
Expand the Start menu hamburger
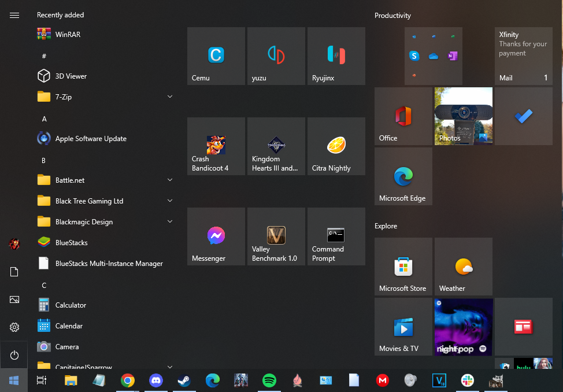[14, 15]
